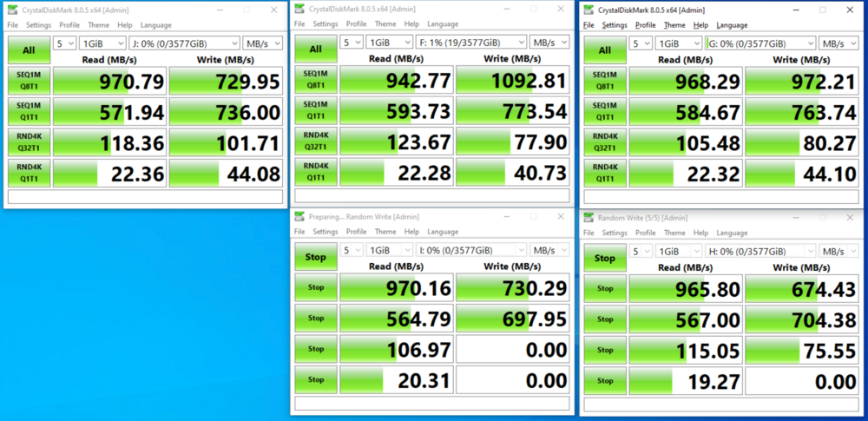The width and height of the screenshot is (868, 421).
Task: Minimize the G: drive CrystalDiskMark window
Action: tap(795, 10)
